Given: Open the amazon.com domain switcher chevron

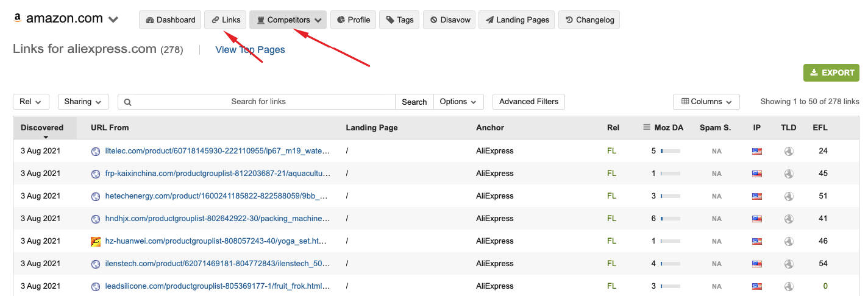Looking at the screenshot, I should [x=113, y=19].
